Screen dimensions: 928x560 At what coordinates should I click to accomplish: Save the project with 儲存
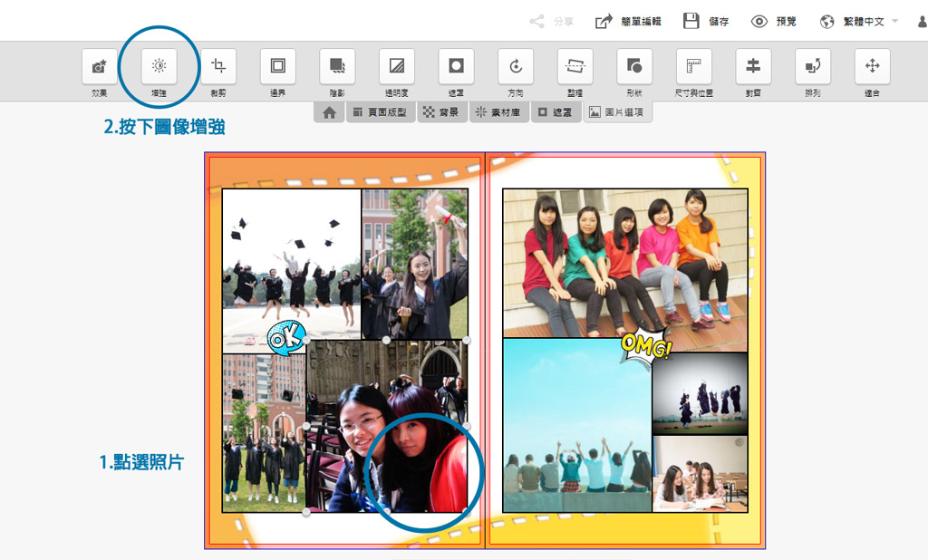[x=706, y=22]
